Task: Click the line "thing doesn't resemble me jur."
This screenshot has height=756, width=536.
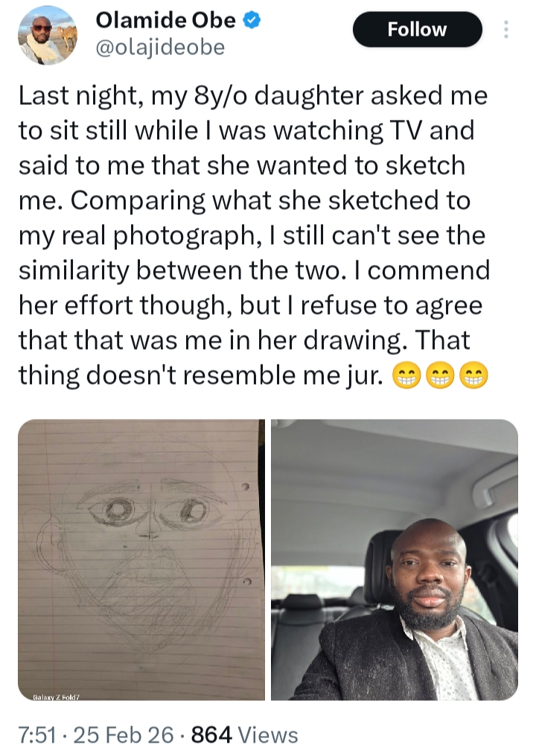Action: point(201,376)
